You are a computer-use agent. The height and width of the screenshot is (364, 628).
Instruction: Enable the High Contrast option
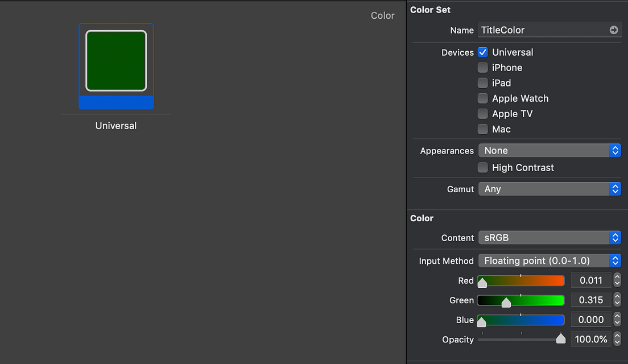(482, 167)
